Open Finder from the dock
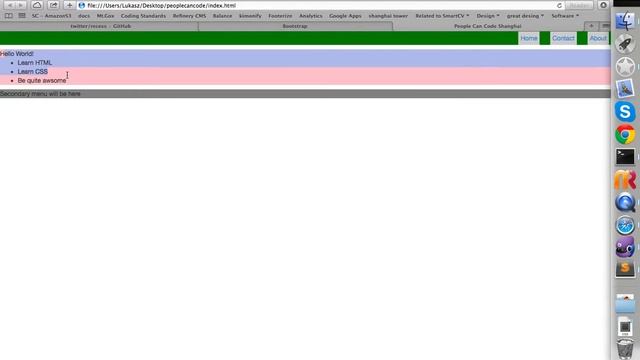The height and width of the screenshot is (360, 640). [x=625, y=20]
